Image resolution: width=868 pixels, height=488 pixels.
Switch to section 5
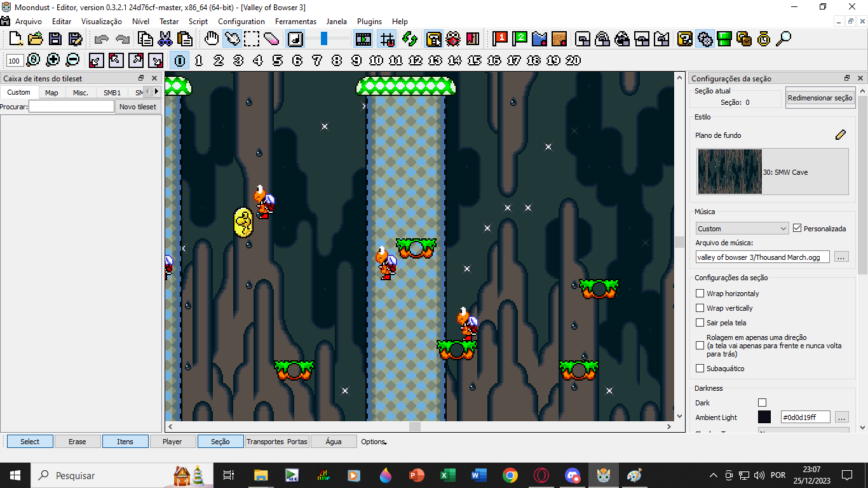coord(278,60)
